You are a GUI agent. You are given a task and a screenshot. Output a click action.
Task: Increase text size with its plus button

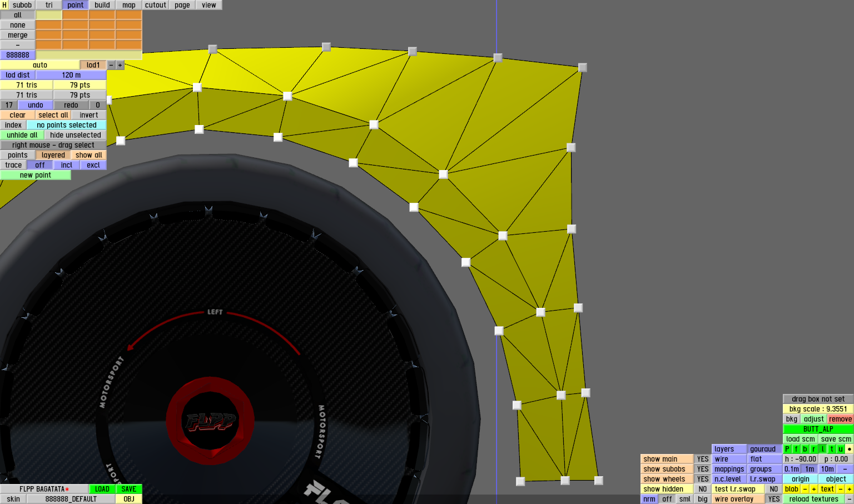850,489
